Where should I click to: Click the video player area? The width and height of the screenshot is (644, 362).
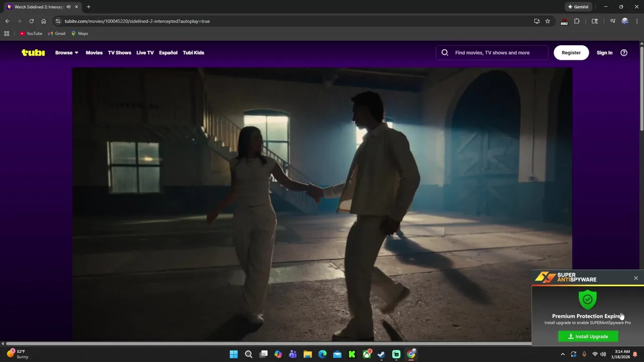(x=322, y=204)
